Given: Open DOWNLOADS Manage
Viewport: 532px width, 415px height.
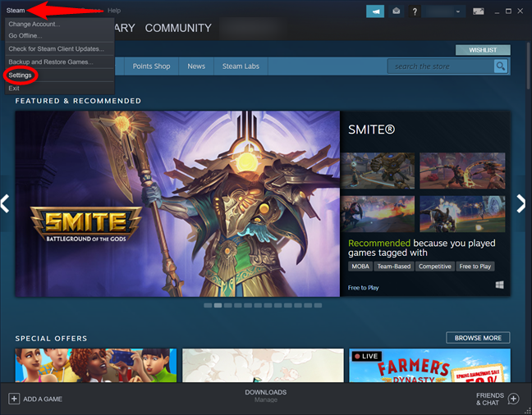Looking at the screenshot, I should [x=266, y=395].
